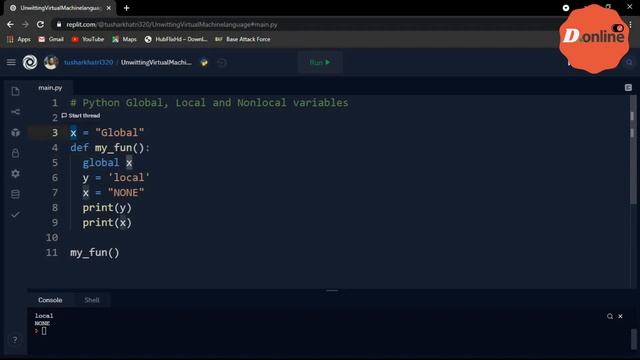Open the Files panel in sidebar

pos(16,91)
